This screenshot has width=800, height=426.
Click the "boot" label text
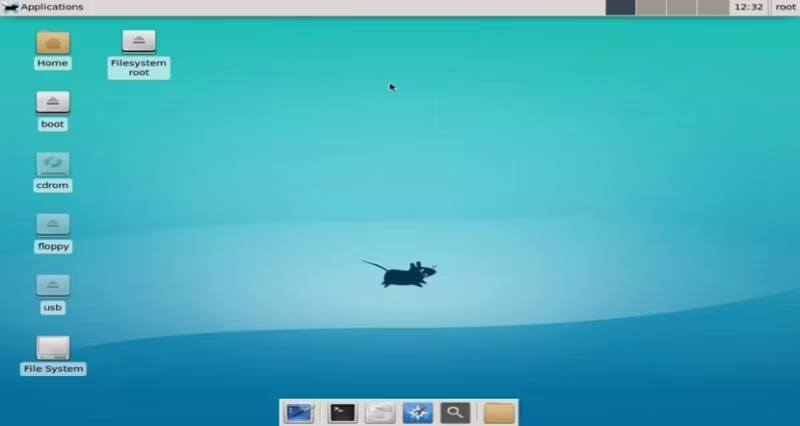point(53,124)
